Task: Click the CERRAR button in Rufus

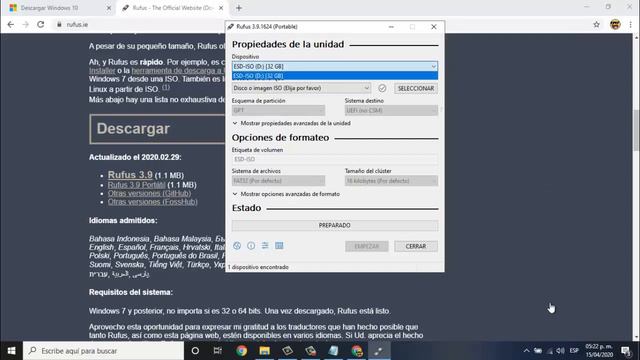Action: [x=416, y=246]
